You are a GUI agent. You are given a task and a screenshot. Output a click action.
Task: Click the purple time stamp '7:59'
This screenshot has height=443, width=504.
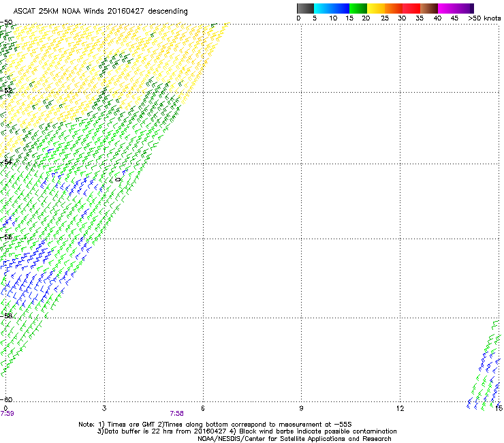pyautogui.click(x=7, y=414)
